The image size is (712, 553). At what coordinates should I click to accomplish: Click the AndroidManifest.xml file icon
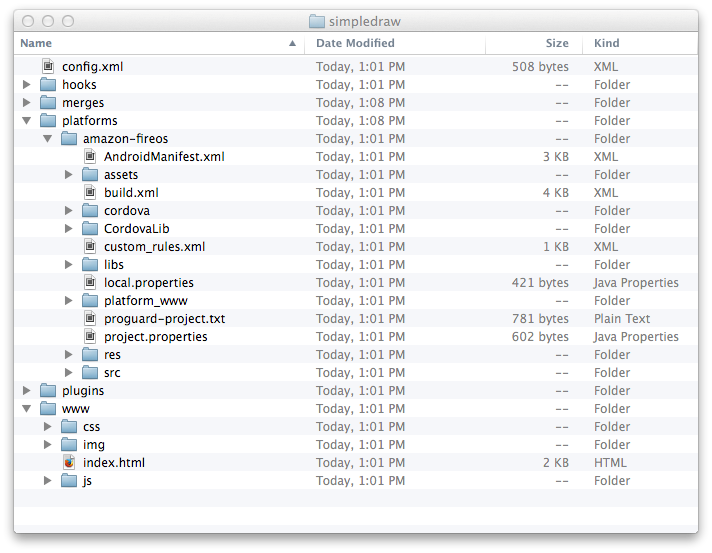point(90,157)
